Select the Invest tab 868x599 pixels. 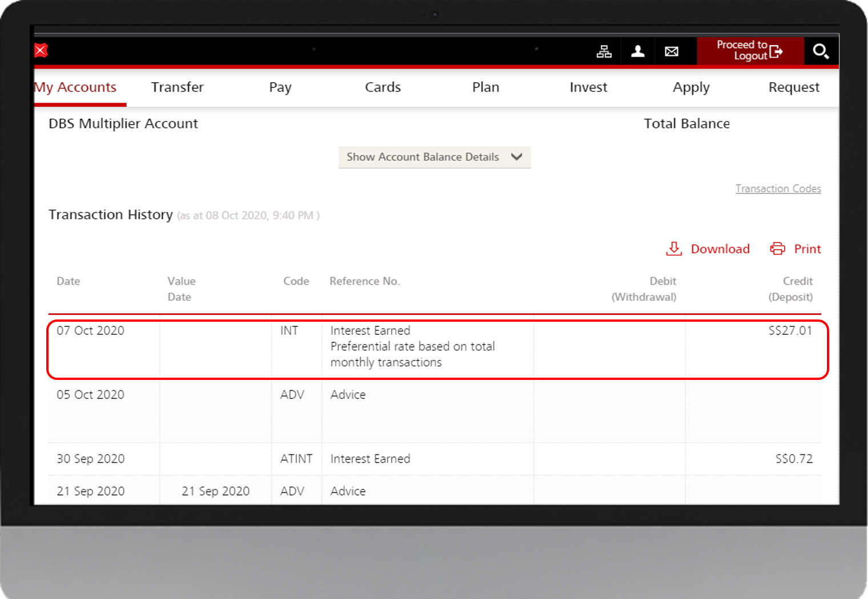click(588, 87)
